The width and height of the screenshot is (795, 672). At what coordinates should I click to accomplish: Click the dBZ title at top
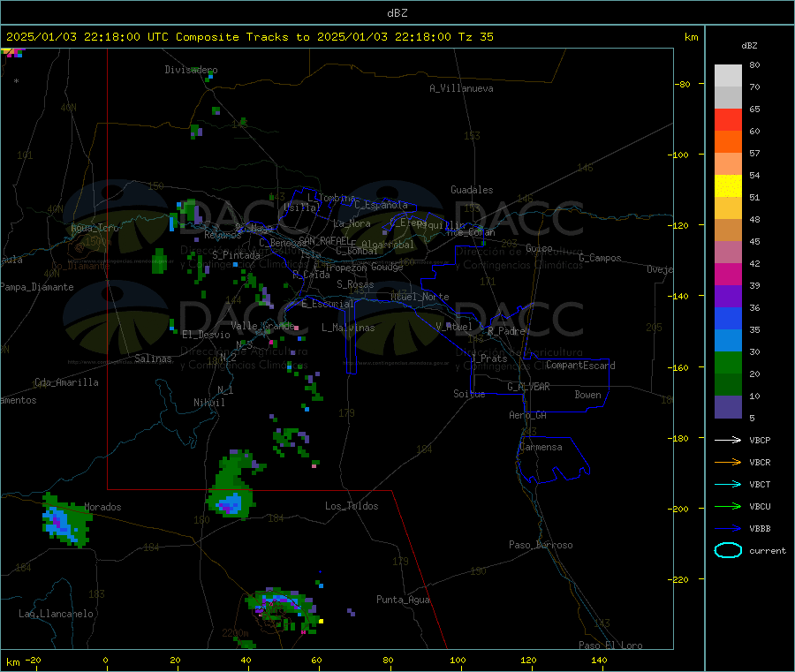(397, 12)
